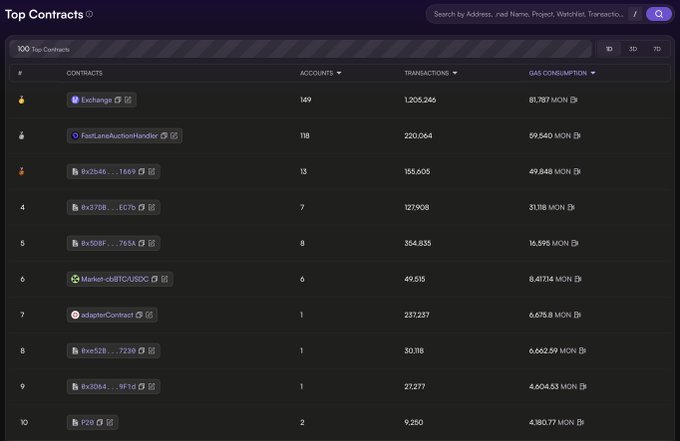Image resolution: width=680 pixels, height=441 pixels.
Task: Click gas icon next to 59,540 MON
Action: point(577,136)
